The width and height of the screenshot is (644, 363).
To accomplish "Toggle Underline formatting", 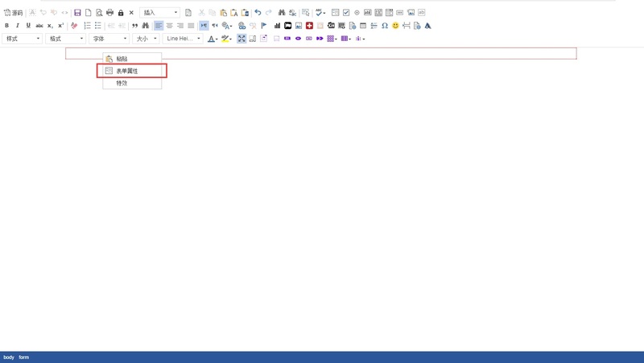I will (x=28, y=26).
